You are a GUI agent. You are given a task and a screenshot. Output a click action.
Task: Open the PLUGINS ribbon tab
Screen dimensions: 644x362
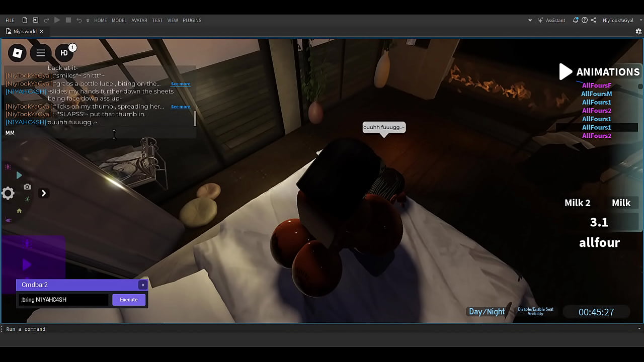(192, 20)
